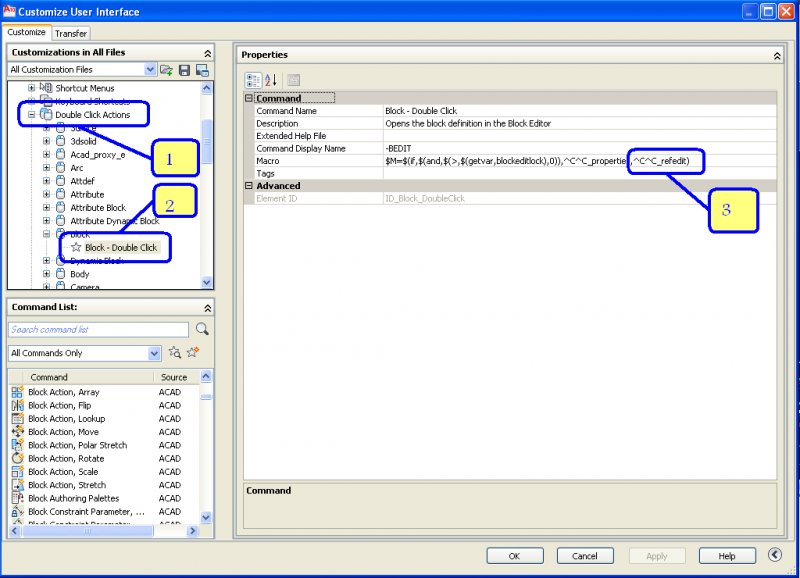Screen dimensions: 800x578
Task: Click the Tags property row
Action: coord(515,173)
